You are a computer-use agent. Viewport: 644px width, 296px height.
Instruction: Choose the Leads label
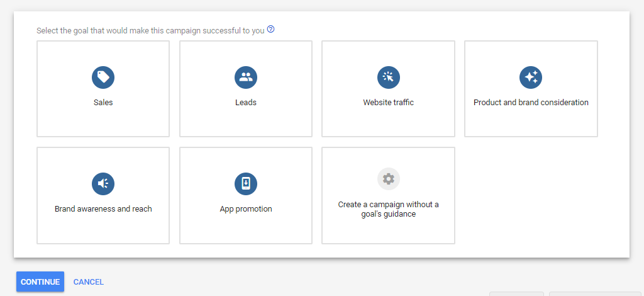click(x=246, y=103)
